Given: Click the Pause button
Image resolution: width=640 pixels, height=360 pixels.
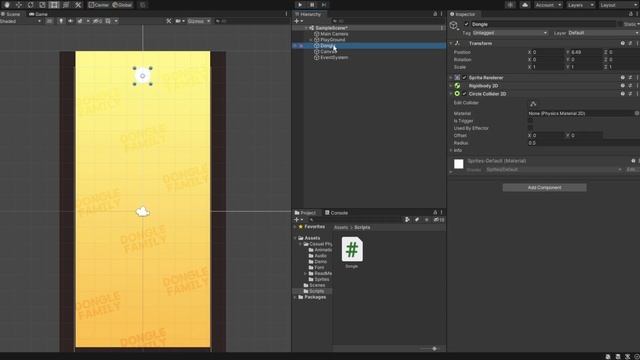Looking at the screenshot, I should 312,5.
